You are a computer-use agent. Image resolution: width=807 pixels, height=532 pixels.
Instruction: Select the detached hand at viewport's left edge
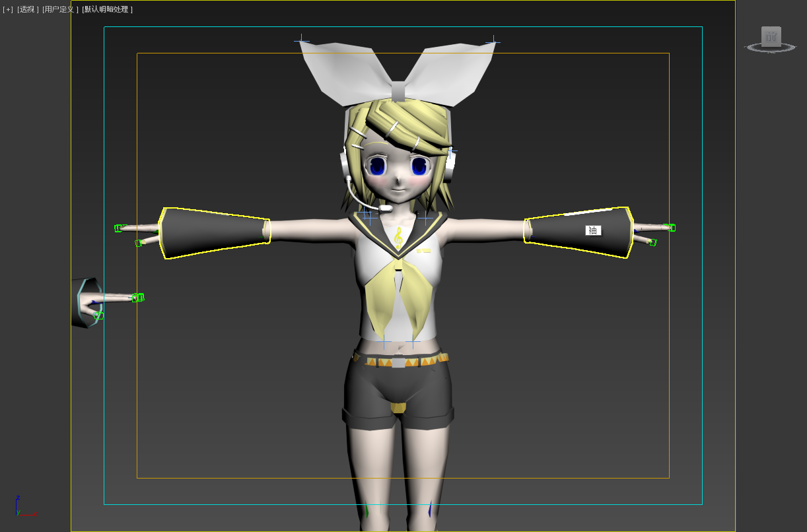(x=88, y=302)
